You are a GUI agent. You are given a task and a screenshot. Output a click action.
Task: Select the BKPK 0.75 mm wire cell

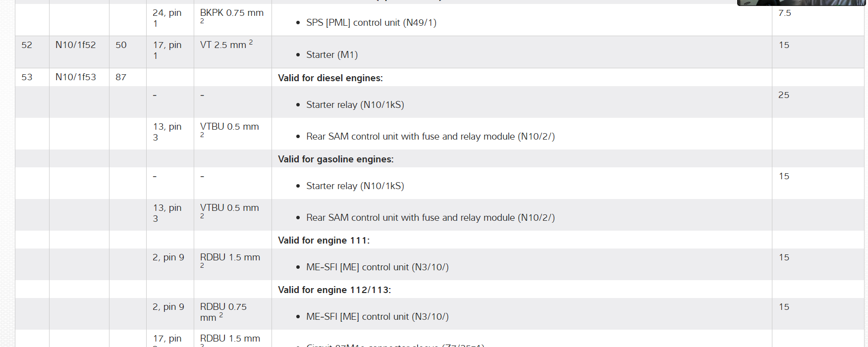pyautogui.click(x=231, y=13)
